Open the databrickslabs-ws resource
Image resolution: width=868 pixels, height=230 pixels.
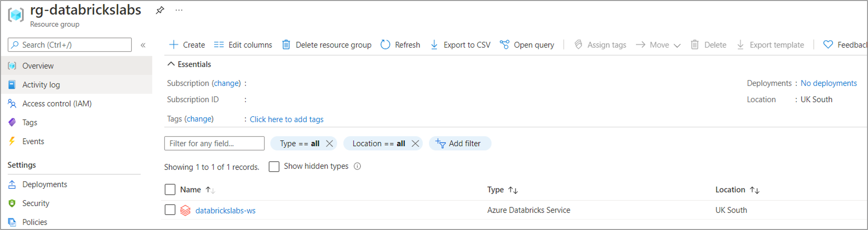pyautogui.click(x=225, y=210)
